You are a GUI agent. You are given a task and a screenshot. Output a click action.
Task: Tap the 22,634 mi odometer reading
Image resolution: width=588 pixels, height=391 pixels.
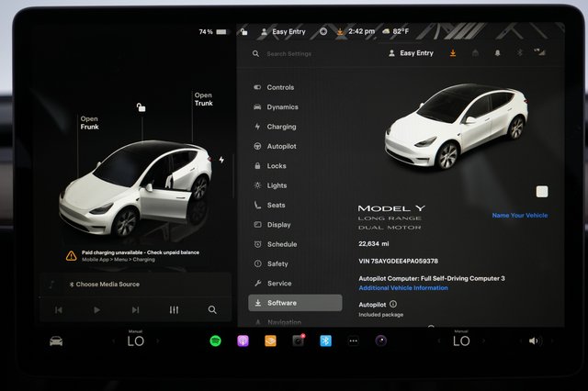coord(374,244)
